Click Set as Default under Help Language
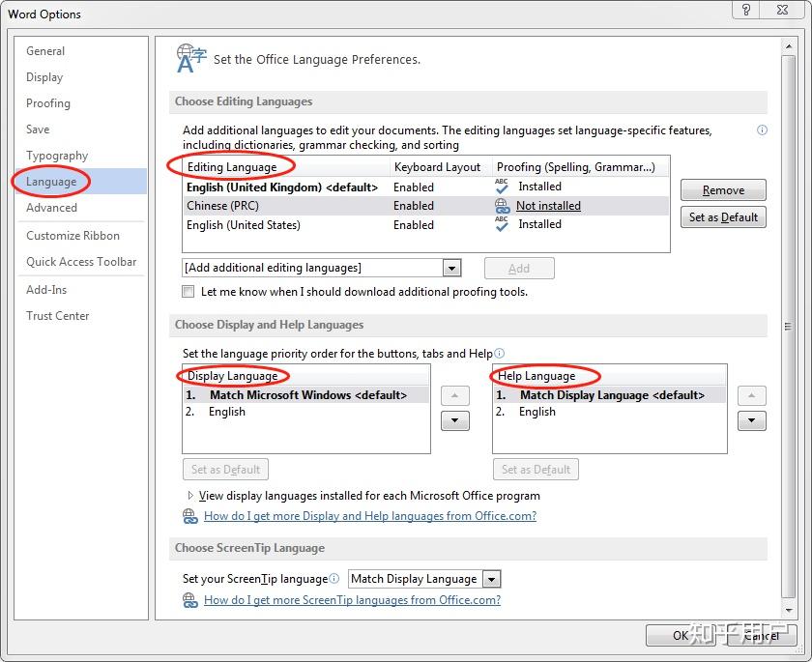This screenshot has height=662, width=812. point(536,470)
